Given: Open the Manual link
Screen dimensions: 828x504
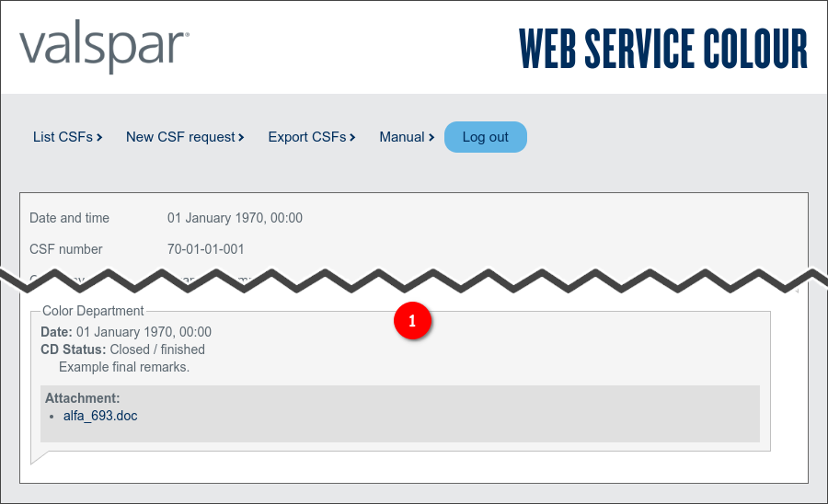Looking at the screenshot, I should coord(402,137).
